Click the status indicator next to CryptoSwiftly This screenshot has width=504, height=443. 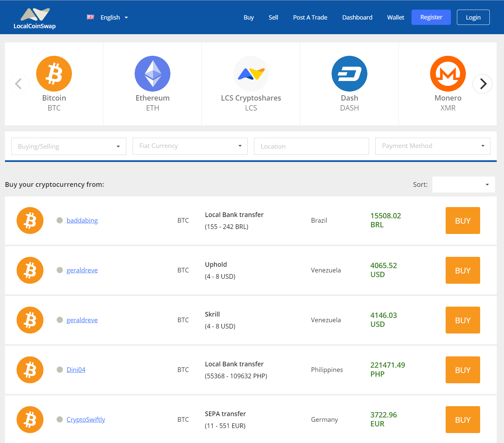[60, 419]
